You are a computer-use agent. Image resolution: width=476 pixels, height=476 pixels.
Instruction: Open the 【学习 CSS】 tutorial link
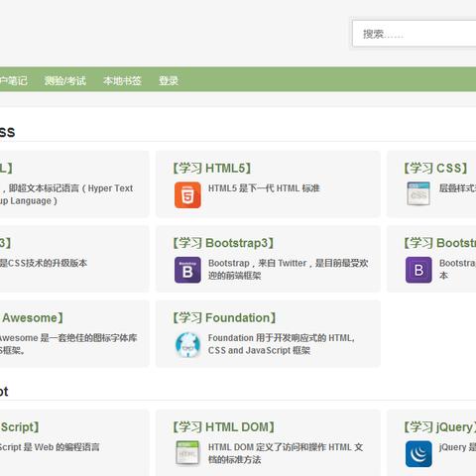[435, 168]
